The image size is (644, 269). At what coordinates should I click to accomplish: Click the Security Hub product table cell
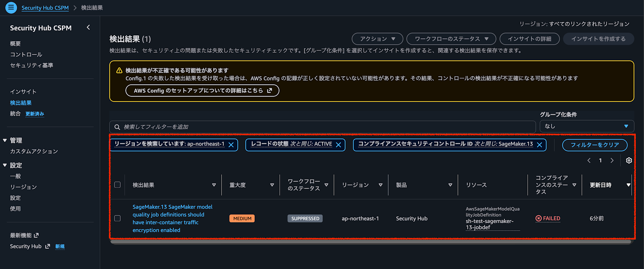pyautogui.click(x=412, y=218)
